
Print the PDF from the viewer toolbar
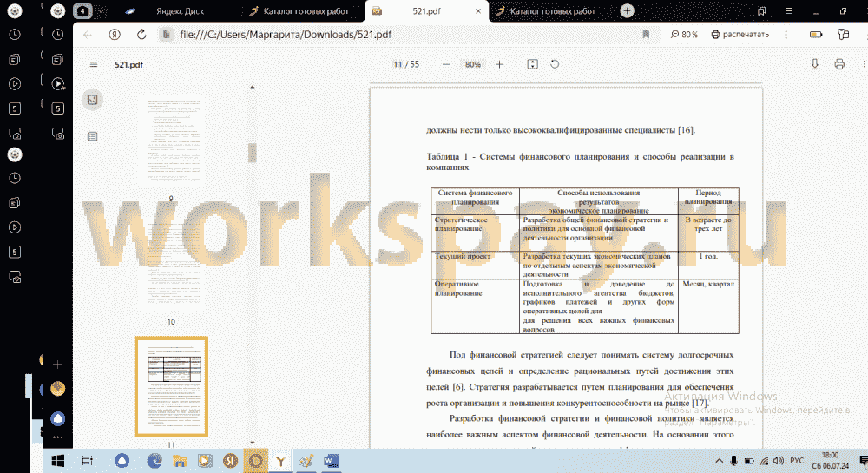tap(839, 64)
